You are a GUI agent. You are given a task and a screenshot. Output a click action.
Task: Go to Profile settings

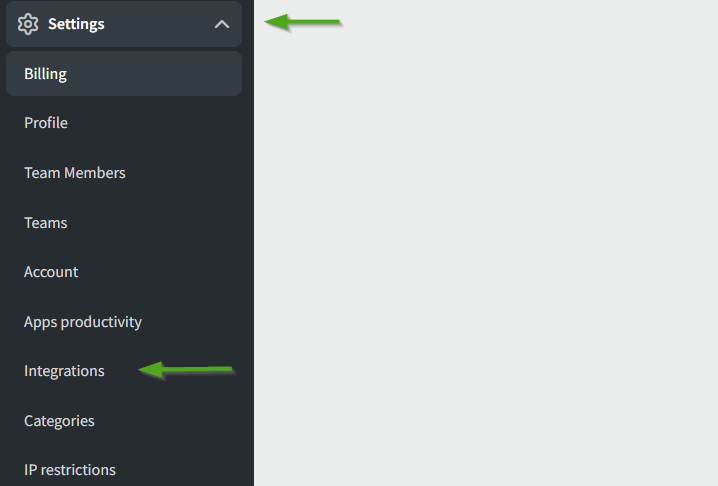(46, 123)
